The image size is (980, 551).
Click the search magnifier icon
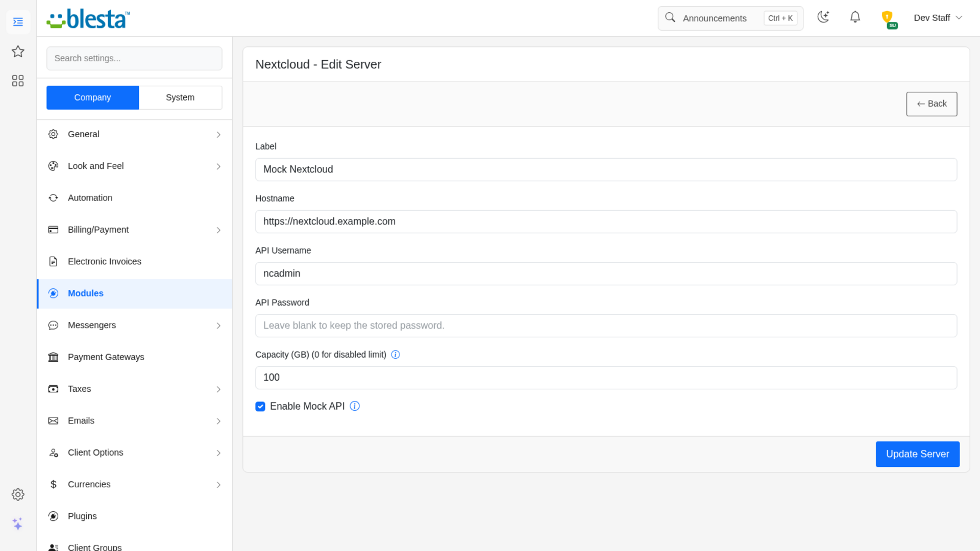coord(670,18)
